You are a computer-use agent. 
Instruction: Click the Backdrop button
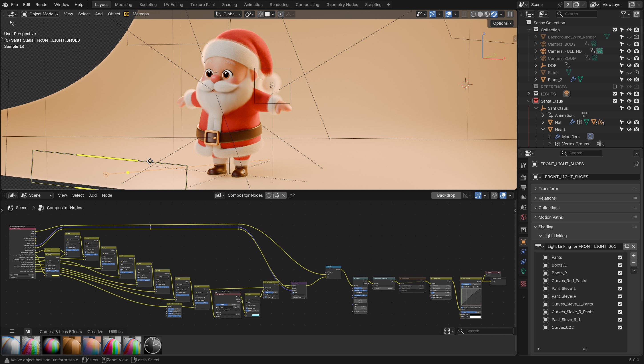pos(446,195)
